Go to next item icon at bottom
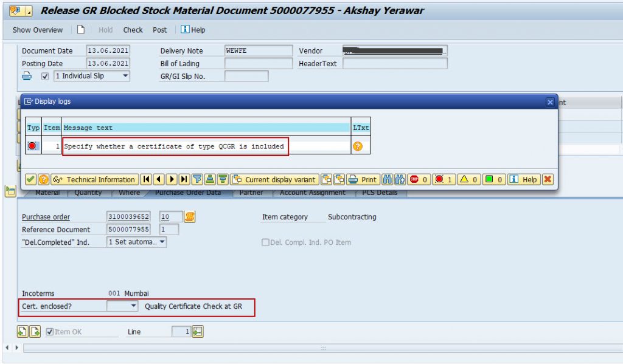Screen dimensions: 623x364 click(x=35, y=331)
